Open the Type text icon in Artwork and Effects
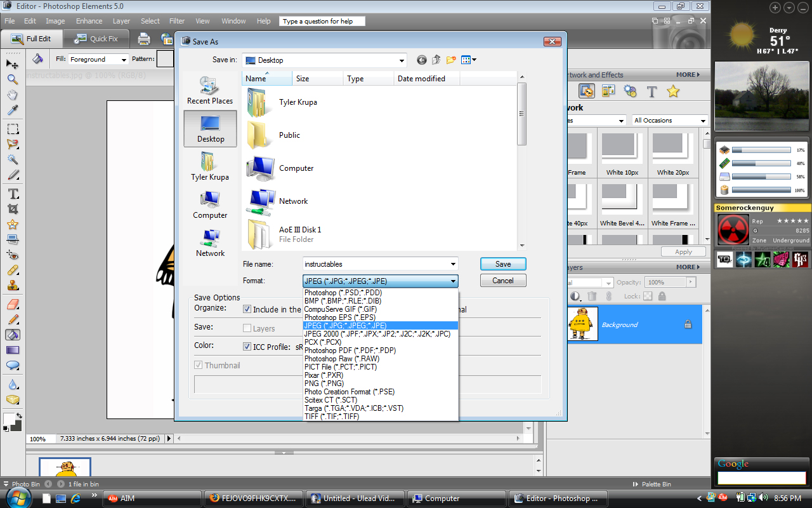The image size is (812, 508). pyautogui.click(x=652, y=91)
